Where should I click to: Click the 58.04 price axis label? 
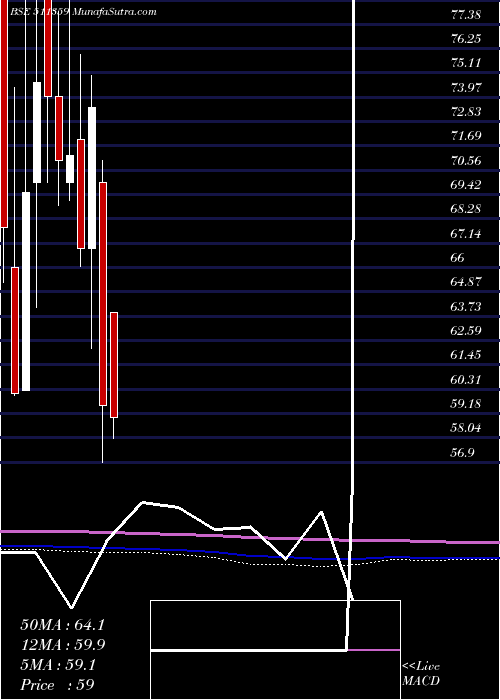[x=466, y=428]
